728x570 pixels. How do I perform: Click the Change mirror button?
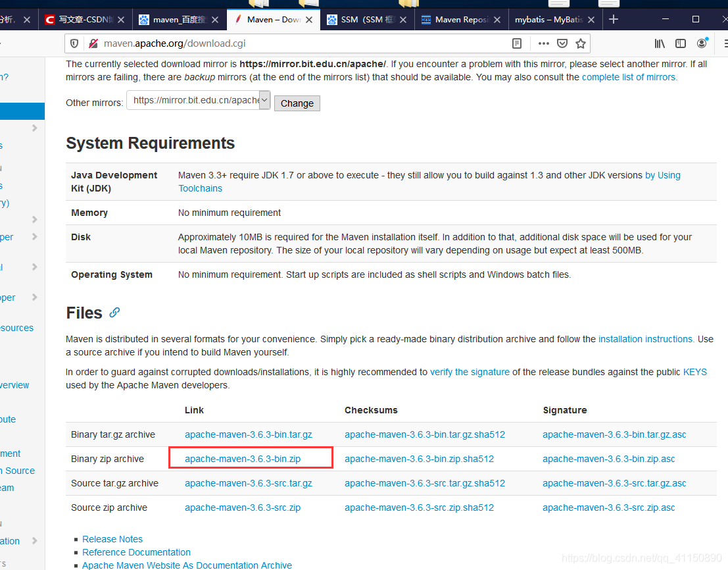[297, 103]
